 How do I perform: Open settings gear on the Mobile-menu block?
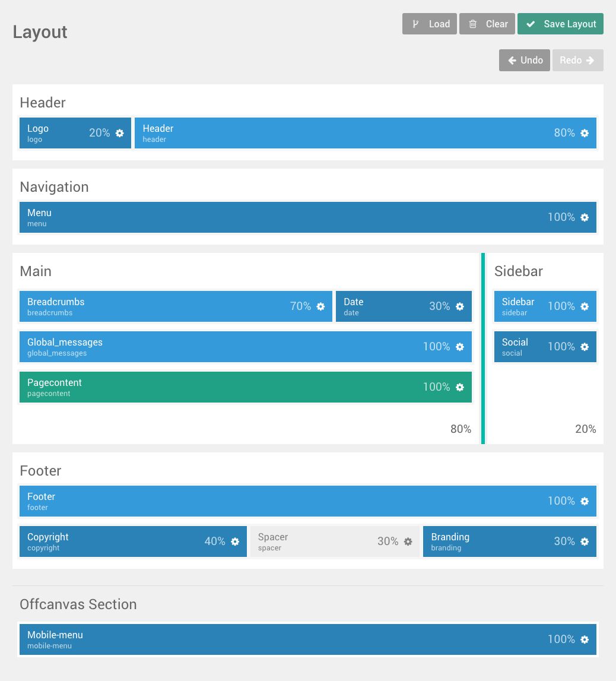click(583, 639)
